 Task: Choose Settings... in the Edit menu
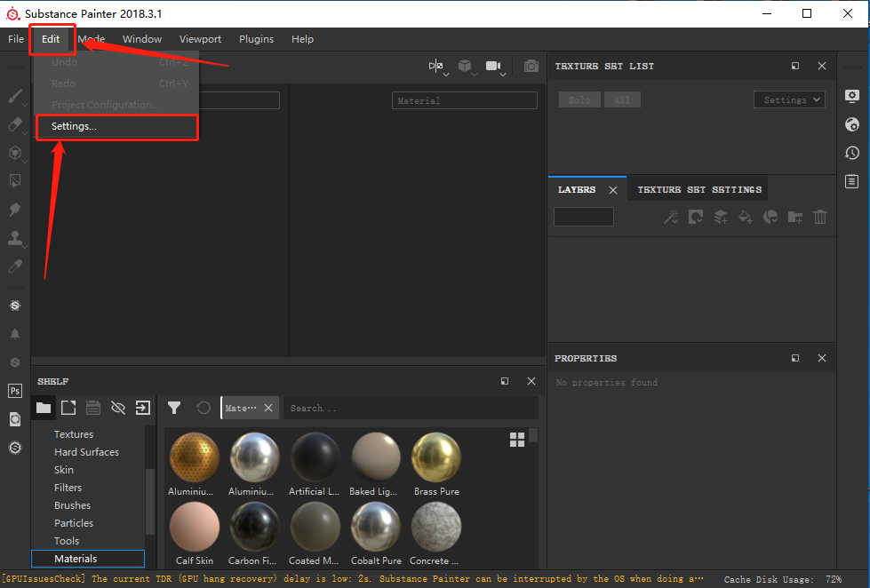116,126
